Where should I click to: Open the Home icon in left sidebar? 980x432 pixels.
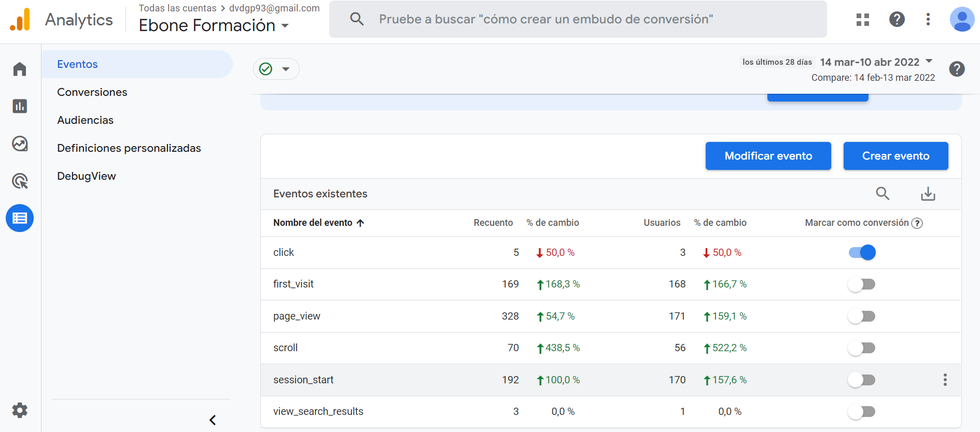pos(20,69)
